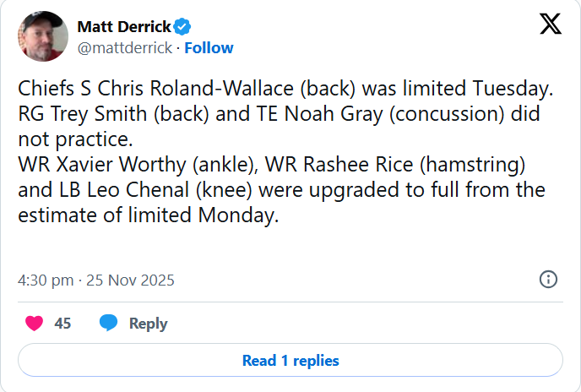Click the TE Noah Gray (concussion) text
581x392 pixels.
350,113
